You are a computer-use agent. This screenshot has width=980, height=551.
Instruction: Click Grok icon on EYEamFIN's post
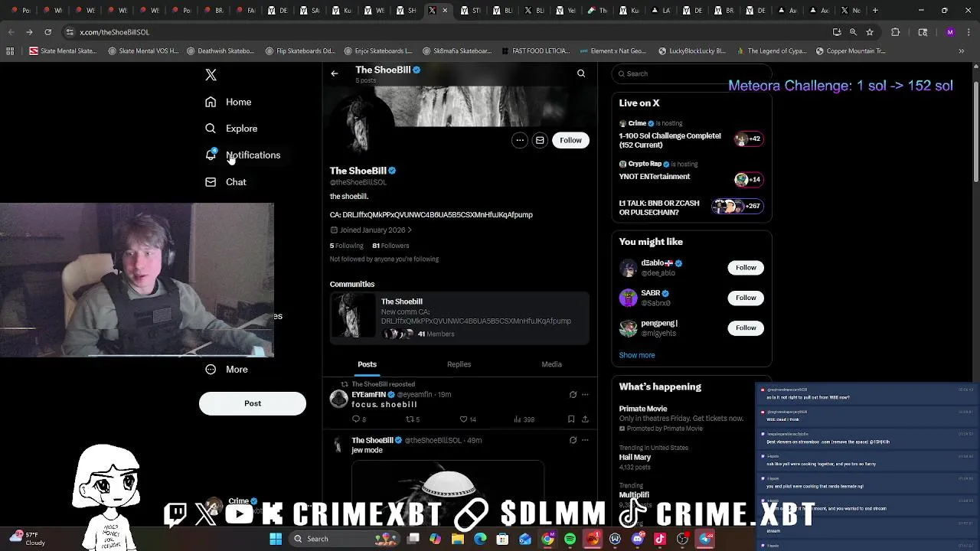573,395
